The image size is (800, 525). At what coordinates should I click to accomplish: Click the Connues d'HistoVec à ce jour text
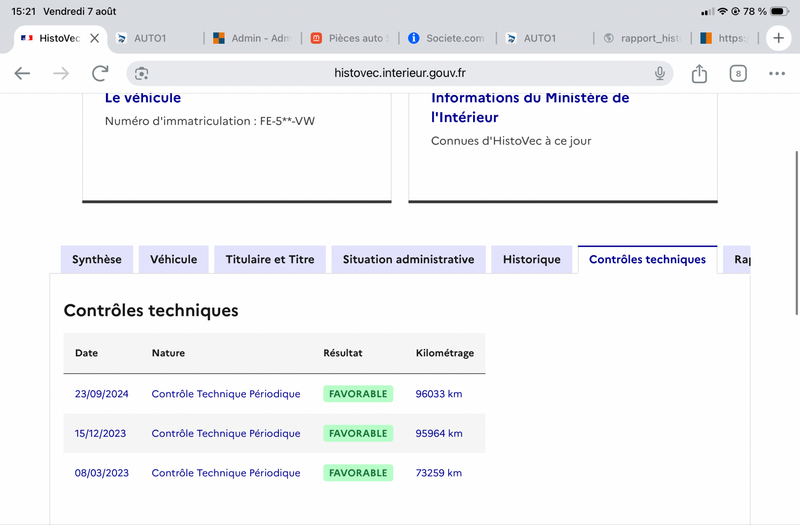click(511, 141)
